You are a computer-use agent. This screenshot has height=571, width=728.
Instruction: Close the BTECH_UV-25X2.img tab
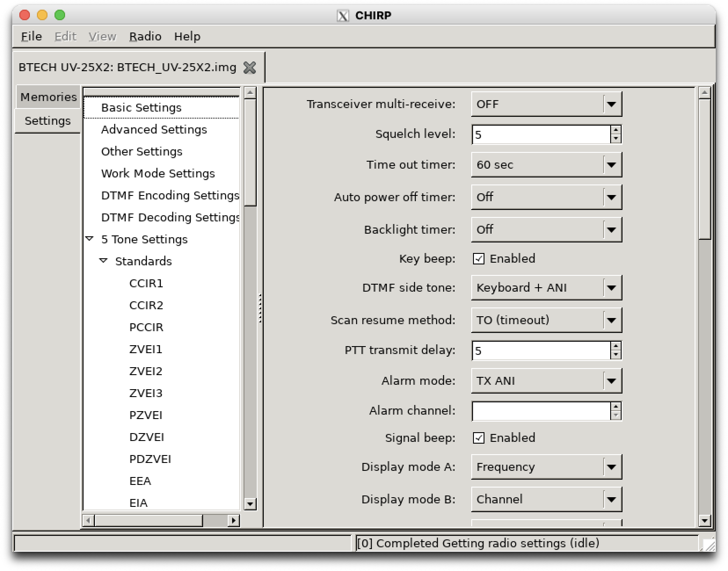[x=250, y=68]
